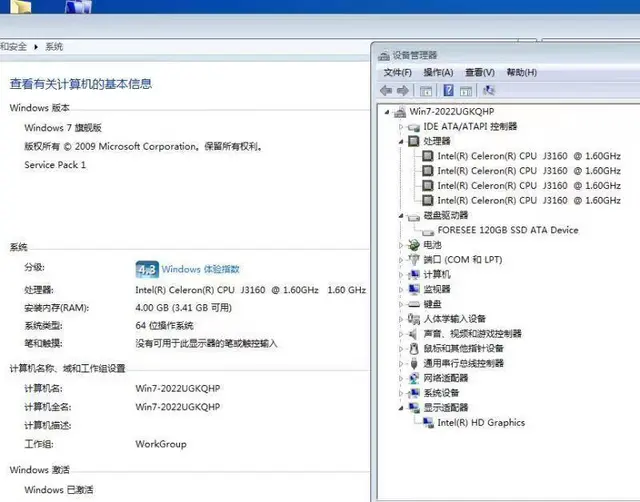640x502 pixels.
Task: Collapse the 磁盘驱动器 node
Action: point(401,215)
